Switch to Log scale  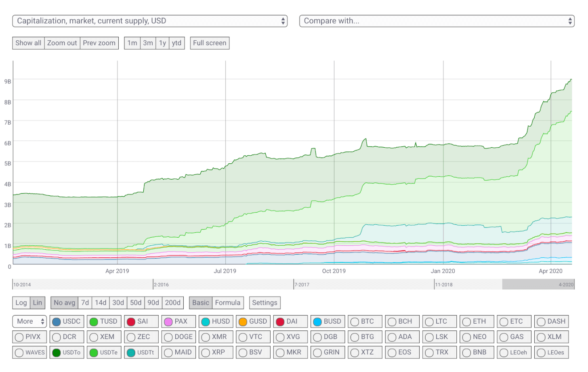pos(21,303)
